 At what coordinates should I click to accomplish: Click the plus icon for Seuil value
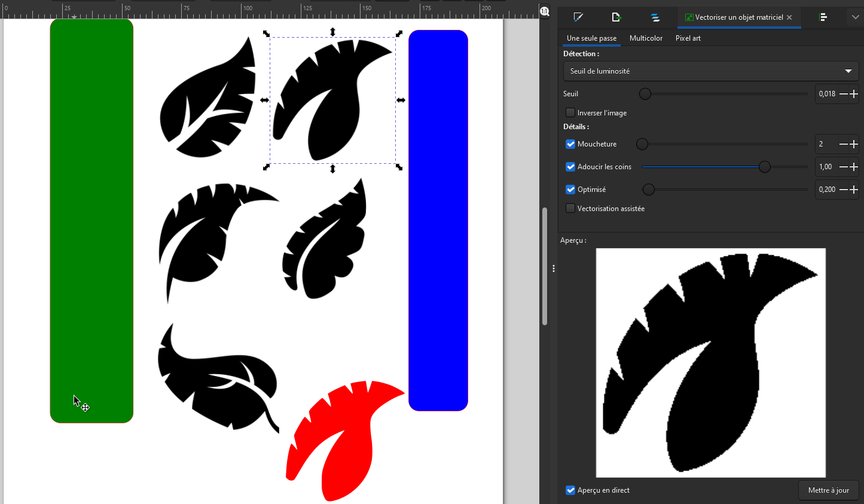point(854,94)
